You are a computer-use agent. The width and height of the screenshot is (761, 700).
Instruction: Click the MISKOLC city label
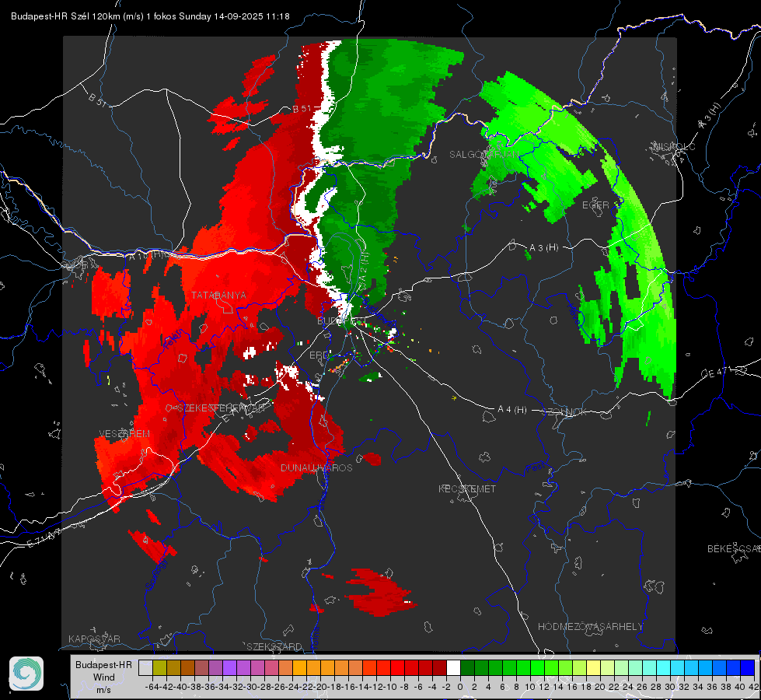674,146
